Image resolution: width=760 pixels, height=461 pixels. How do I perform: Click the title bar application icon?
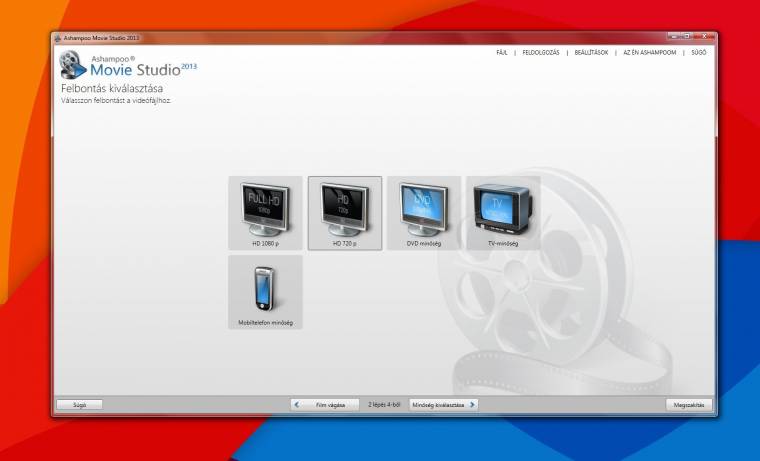point(58,38)
